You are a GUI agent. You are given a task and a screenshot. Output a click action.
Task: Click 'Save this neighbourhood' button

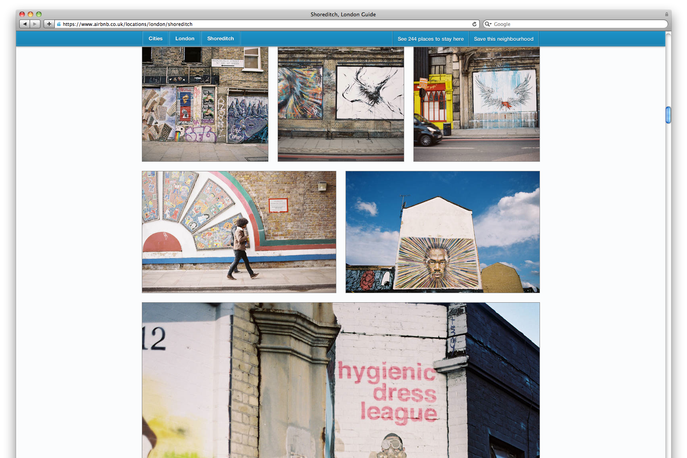pyautogui.click(x=503, y=39)
